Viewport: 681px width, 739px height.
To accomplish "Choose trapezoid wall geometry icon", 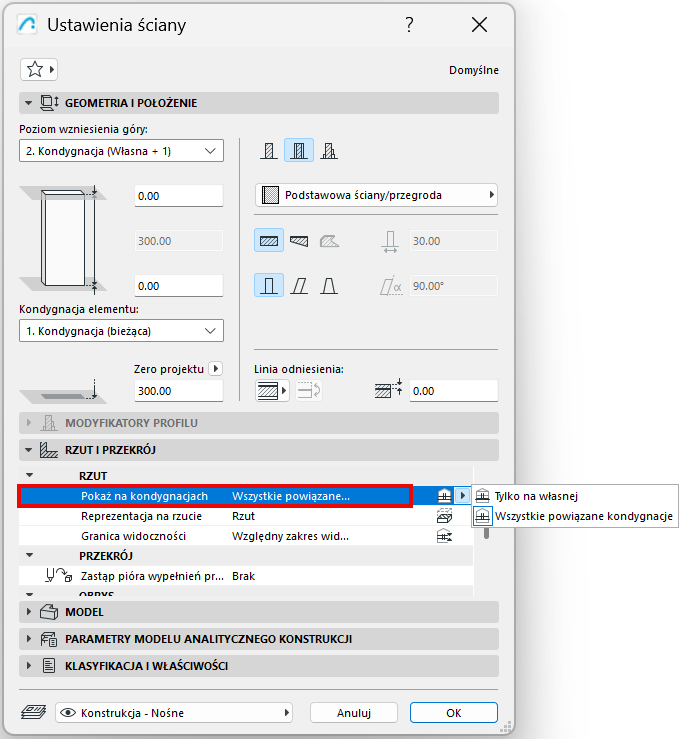I will point(299,241).
